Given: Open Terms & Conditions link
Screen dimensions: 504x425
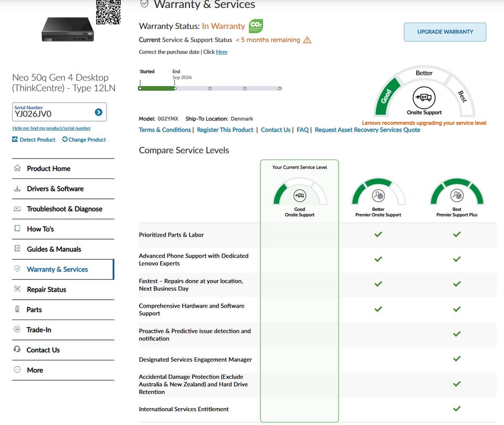Looking at the screenshot, I should point(165,130).
